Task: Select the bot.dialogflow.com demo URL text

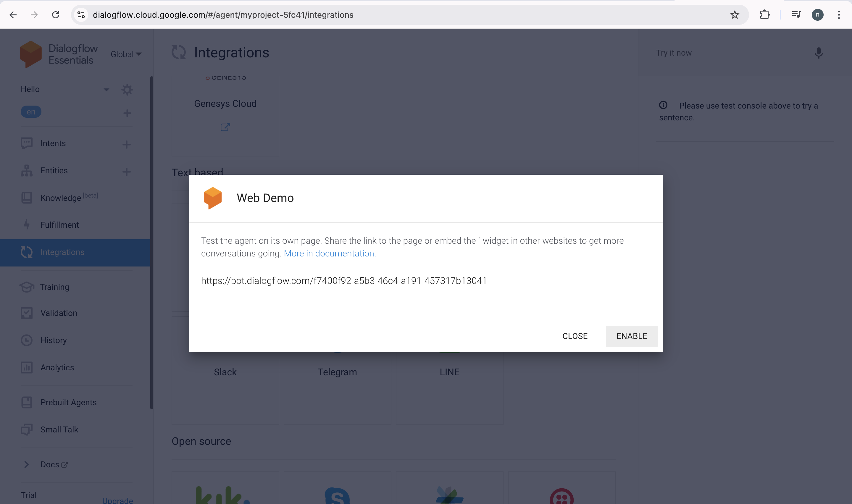Action: point(344,280)
